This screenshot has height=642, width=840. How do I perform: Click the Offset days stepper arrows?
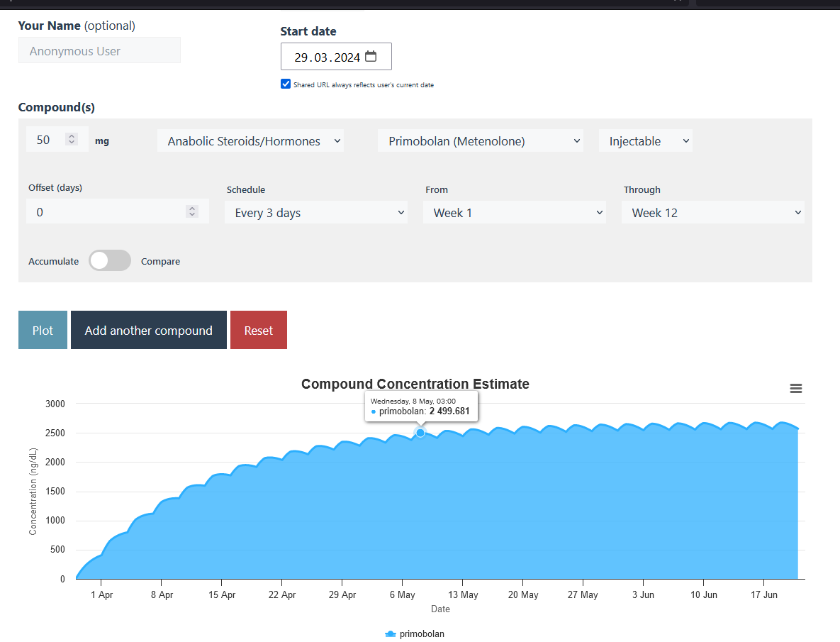(192, 211)
